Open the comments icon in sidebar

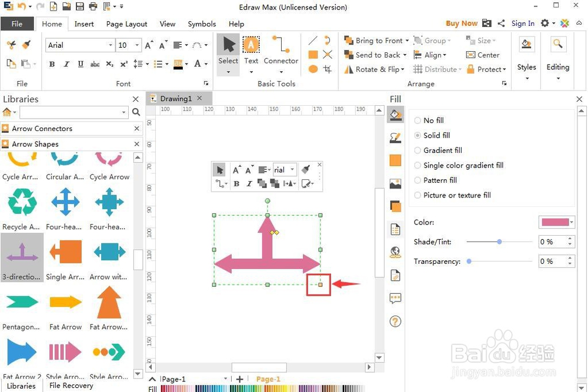[x=395, y=299]
